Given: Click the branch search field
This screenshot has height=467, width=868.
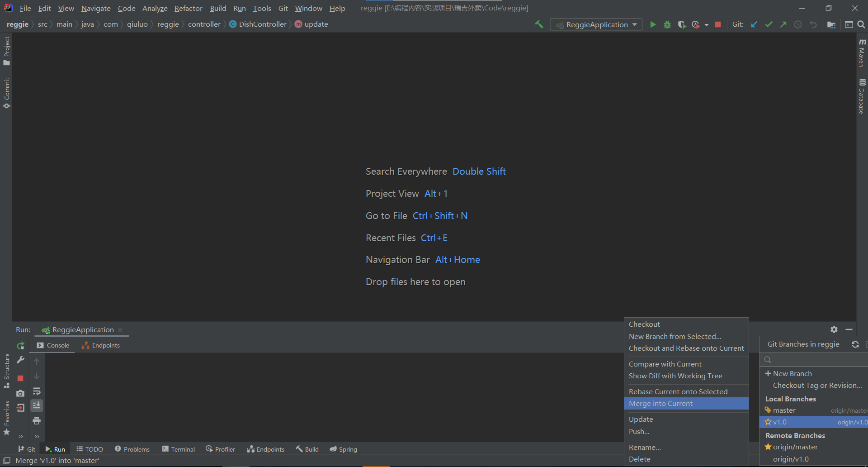Looking at the screenshot, I should (x=814, y=360).
